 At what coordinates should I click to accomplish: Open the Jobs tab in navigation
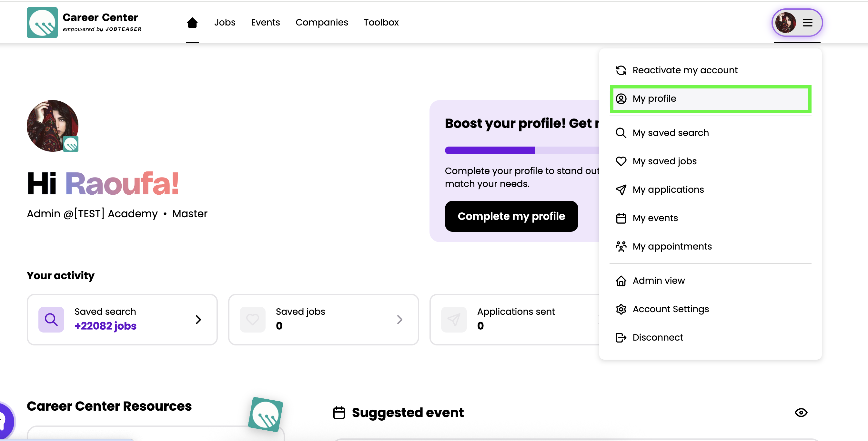point(225,23)
